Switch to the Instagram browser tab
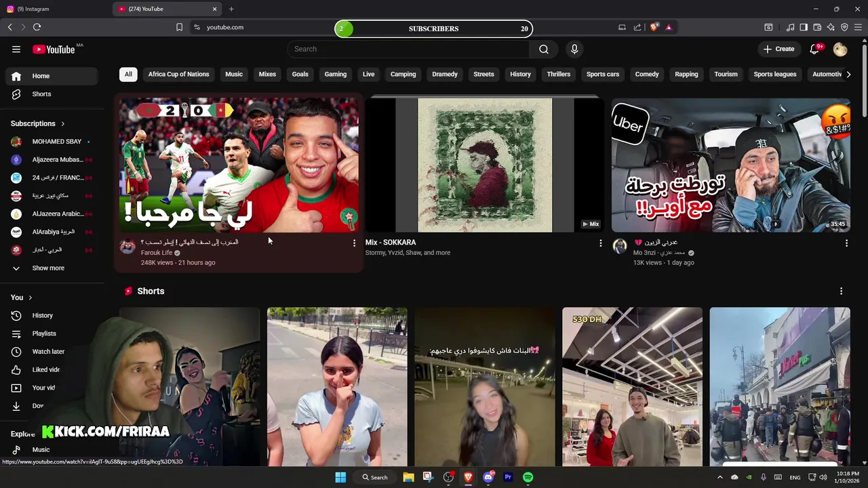The width and height of the screenshot is (868, 488). click(x=54, y=9)
